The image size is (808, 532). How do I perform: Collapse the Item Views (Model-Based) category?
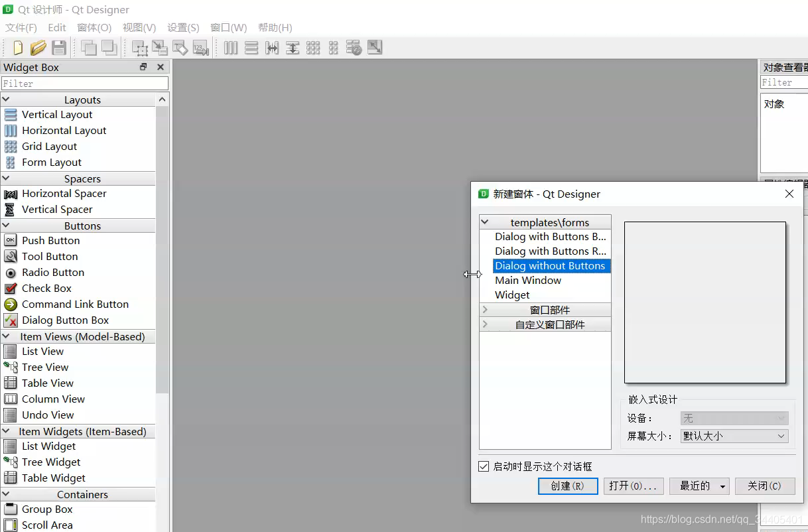click(x=6, y=336)
